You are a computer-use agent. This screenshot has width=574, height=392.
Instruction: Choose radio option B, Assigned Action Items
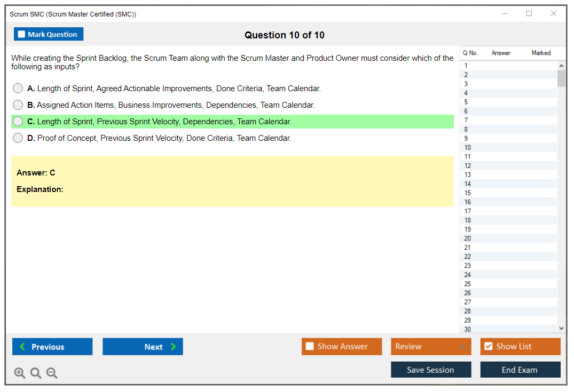(18, 105)
